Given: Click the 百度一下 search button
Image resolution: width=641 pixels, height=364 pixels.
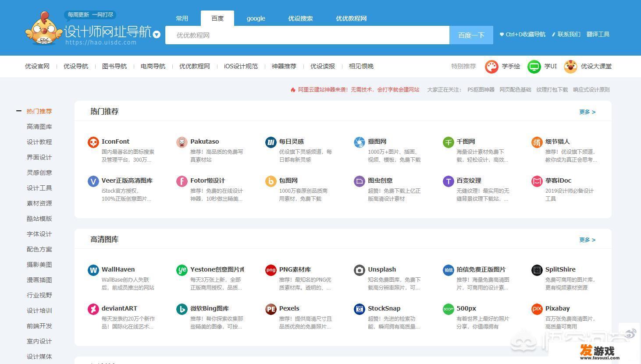Looking at the screenshot, I should 471,35.
